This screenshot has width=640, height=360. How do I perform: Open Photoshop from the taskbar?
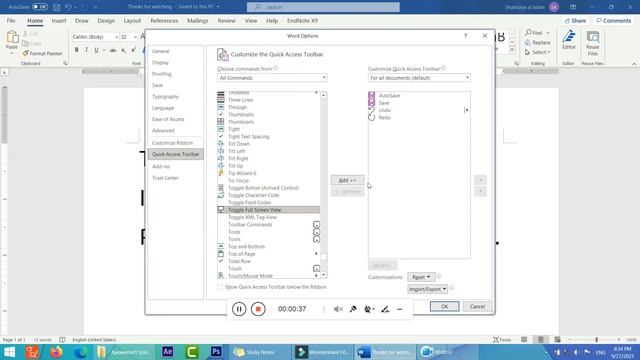coord(216,352)
